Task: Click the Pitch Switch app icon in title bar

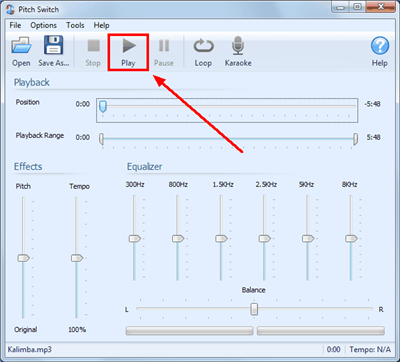Action: click(10, 9)
